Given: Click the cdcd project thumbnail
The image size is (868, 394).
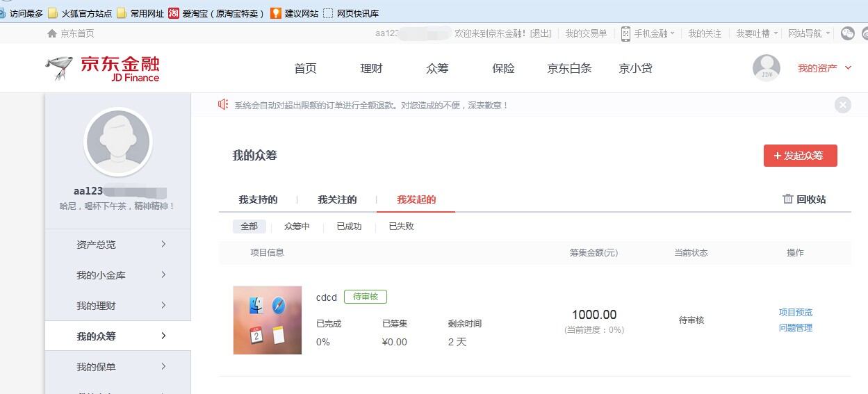Looking at the screenshot, I should (x=268, y=320).
